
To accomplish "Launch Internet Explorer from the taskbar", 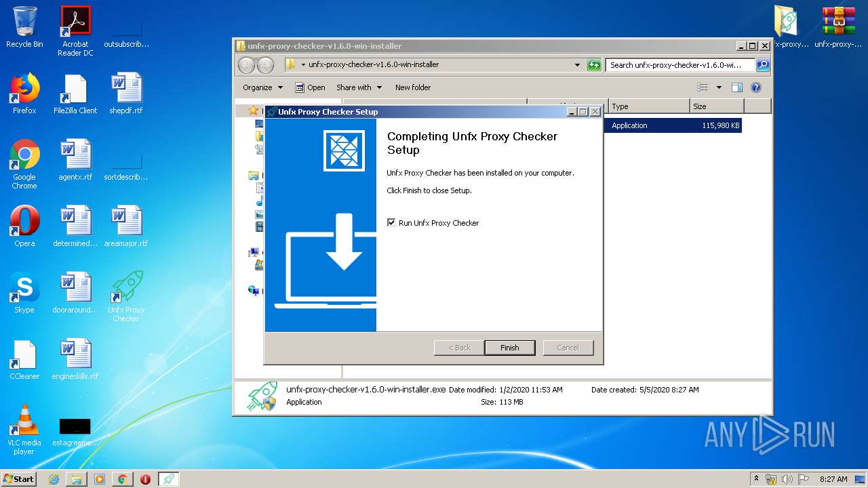I will pyautogui.click(x=54, y=479).
